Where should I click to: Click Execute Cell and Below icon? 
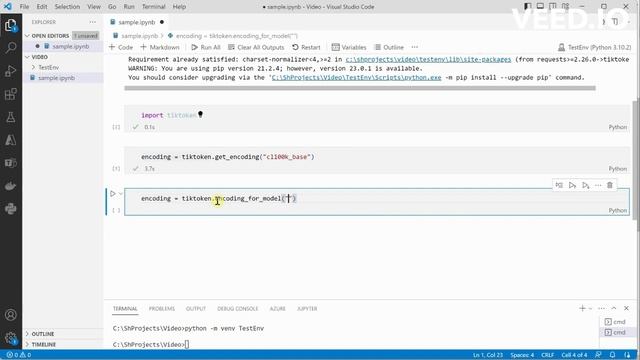pos(585,185)
